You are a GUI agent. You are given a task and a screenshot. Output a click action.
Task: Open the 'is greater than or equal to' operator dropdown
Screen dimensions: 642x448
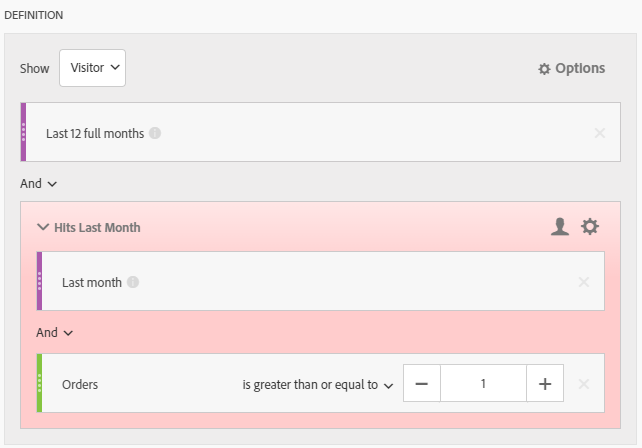[317, 384]
